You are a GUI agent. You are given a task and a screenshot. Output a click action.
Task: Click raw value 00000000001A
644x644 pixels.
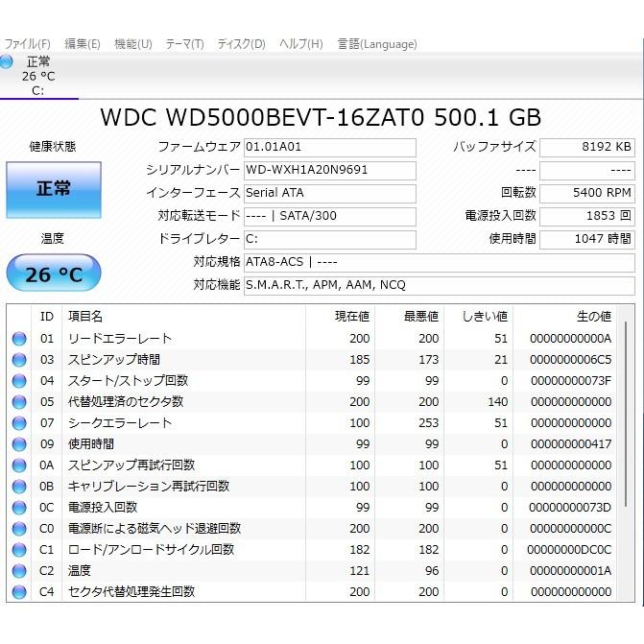[570, 571]
